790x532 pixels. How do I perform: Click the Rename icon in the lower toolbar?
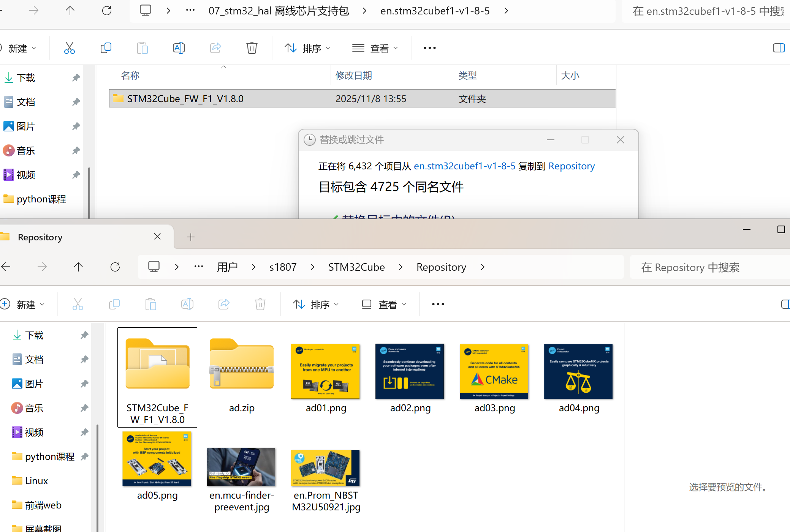click(x=187, y=304)
